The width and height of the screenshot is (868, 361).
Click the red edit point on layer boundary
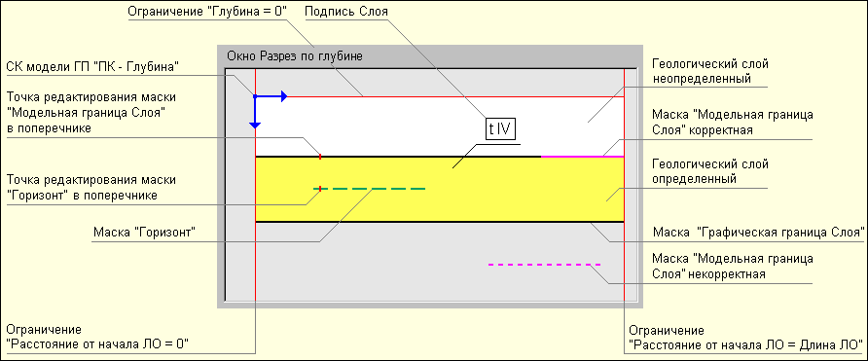pyautogui.click(x=320, y=157)
